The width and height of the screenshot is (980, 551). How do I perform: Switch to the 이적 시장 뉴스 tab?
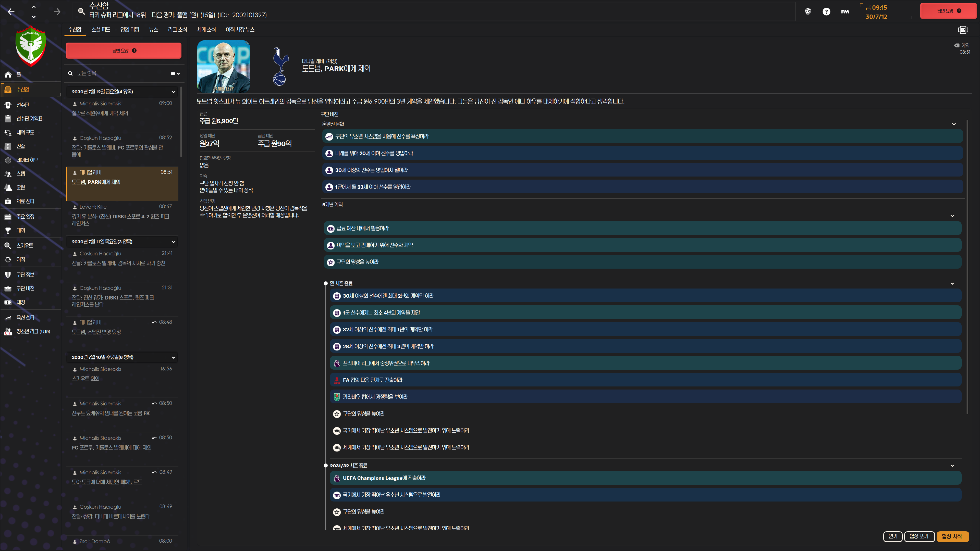(240, 30)
